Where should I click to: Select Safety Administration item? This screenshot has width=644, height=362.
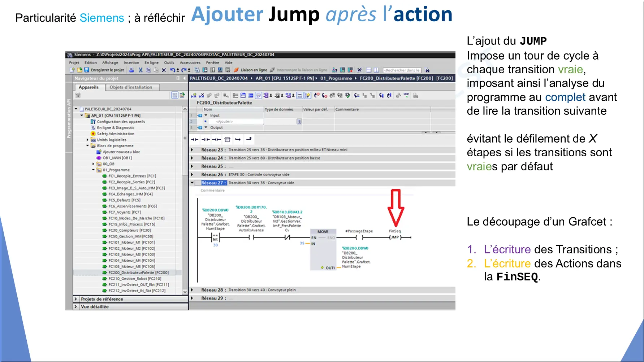click(x=115, y=134)
